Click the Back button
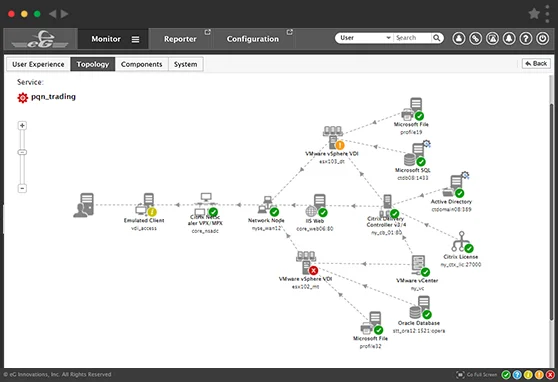The width and height of the screenshot is (558, 382). [x=536, y=63]
